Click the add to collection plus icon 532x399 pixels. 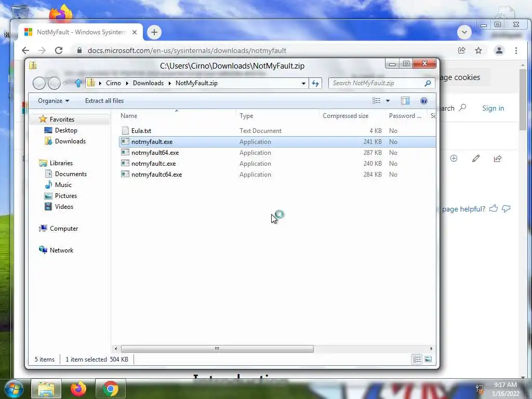point(454,158)
